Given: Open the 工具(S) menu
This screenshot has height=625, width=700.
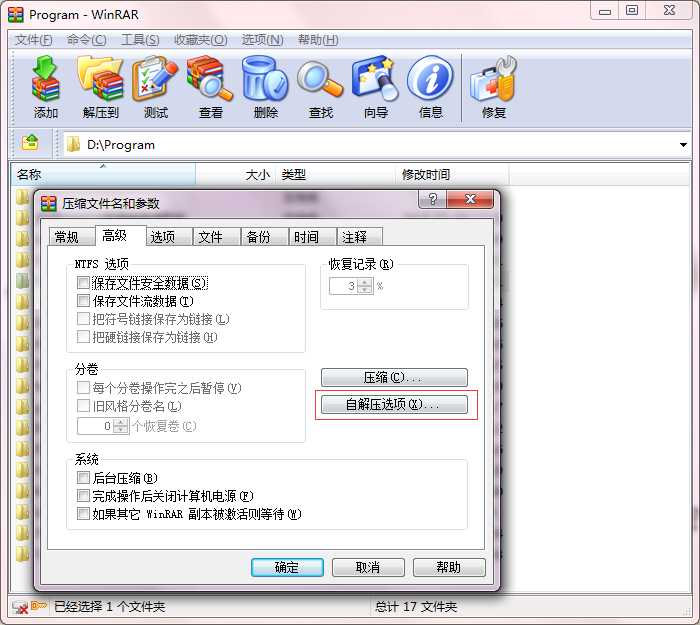Looking at the screenshot, I should [140, 40].
